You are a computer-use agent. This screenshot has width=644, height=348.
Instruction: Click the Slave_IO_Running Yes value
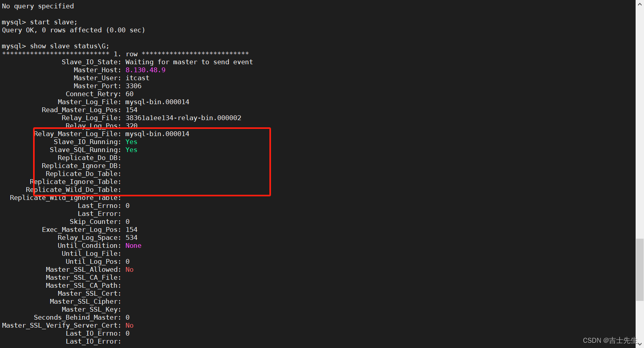[132, 142]
